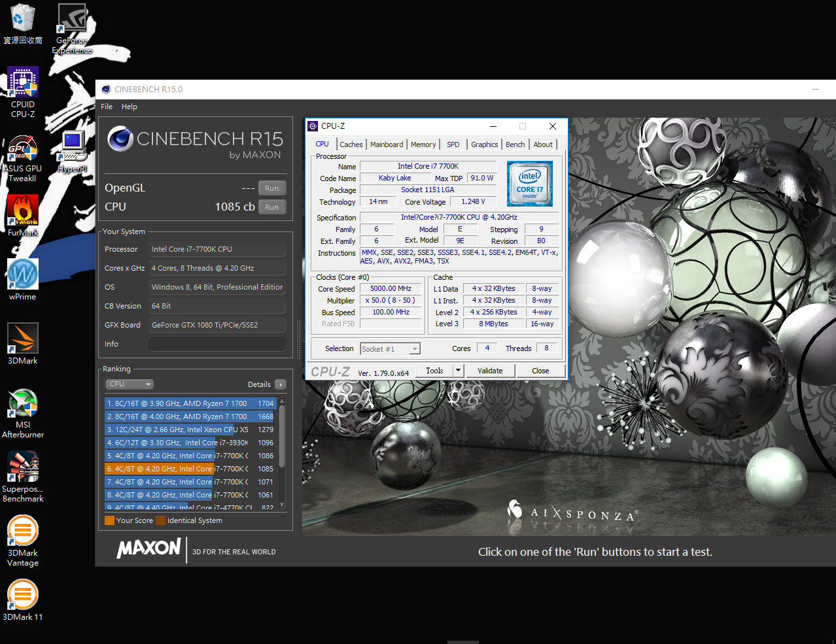Click the CB Version 64 Bit field
This screenshot has width=836, height=644.
pyautogui.click(x=217, y=306)
